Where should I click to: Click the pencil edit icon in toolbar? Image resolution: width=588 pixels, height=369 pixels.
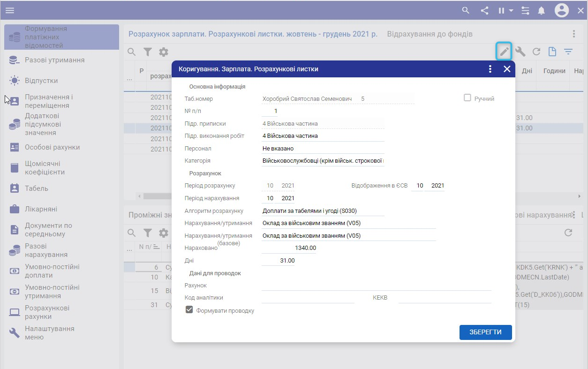[x=504, y=52]
